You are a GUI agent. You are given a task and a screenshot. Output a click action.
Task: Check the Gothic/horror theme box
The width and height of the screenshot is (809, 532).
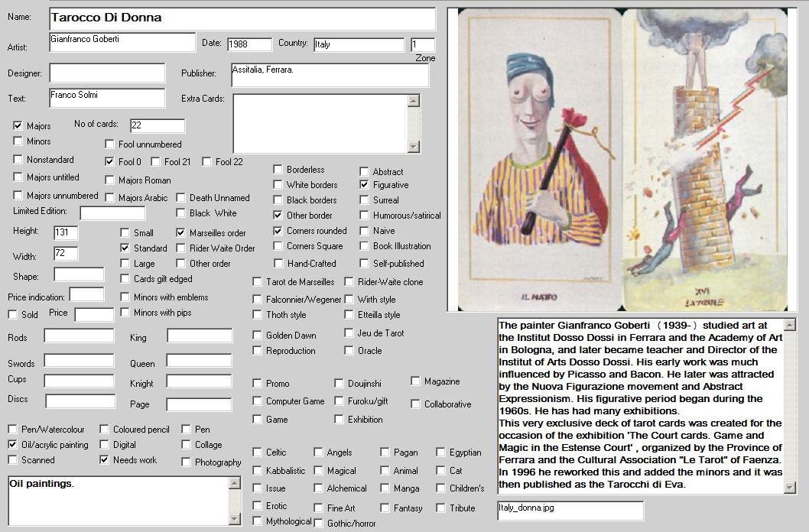coord(319,524)
